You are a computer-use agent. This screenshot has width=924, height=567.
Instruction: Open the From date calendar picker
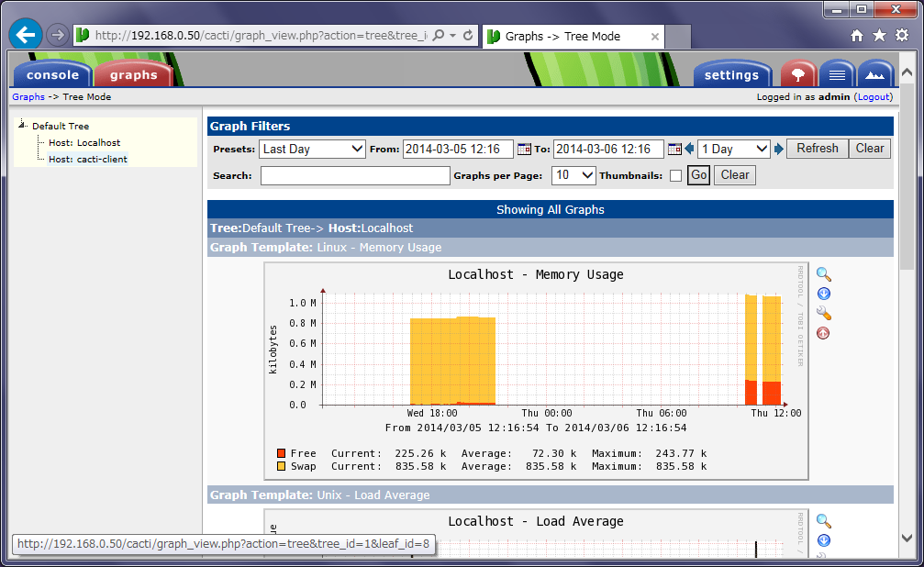(x=524, y=149)
